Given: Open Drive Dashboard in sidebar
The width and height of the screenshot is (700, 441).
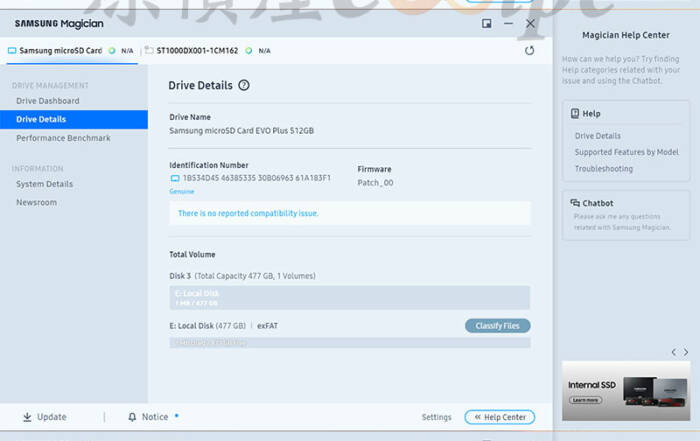Looking at the screenshot, I should [48, 101].
